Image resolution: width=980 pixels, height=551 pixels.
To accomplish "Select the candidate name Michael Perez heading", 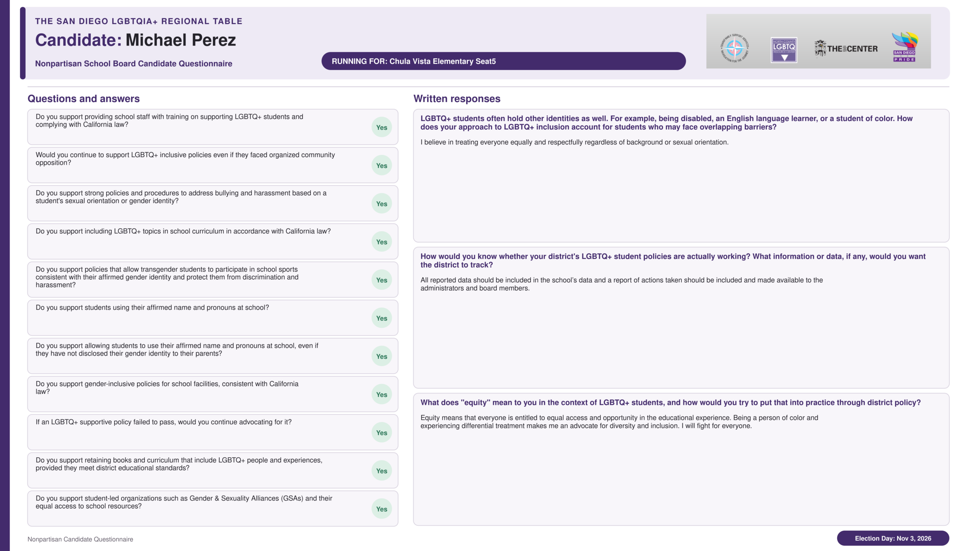I will coord(181,40).
